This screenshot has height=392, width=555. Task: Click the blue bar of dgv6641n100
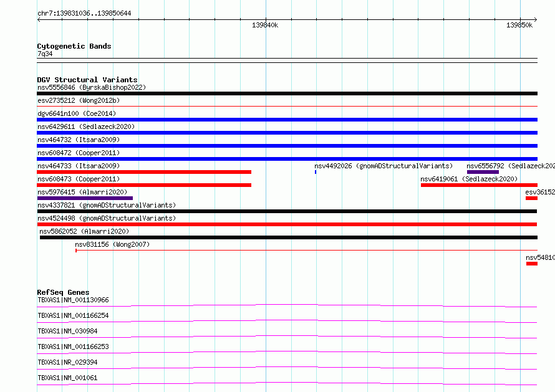tap(287, 120)
